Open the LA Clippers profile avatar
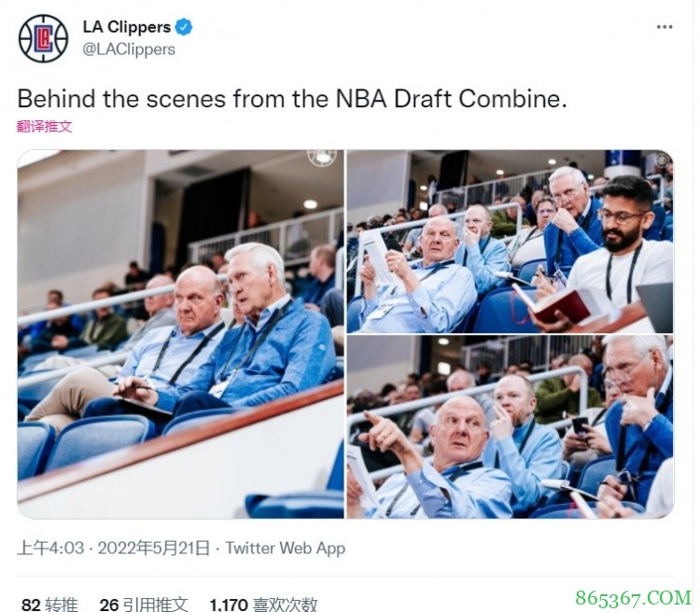700x612 pixels. coord(43,38)
